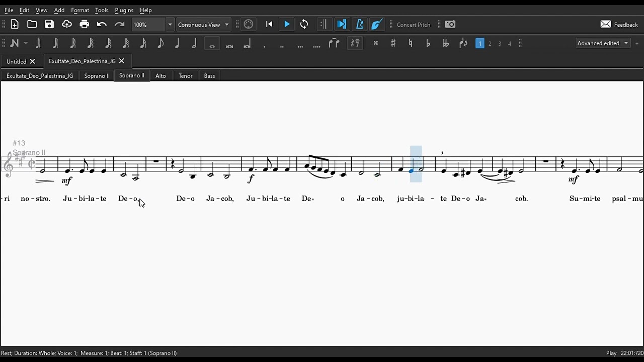Toggle the metronome
Image resolution: width=644 pixels, height=362 pixels.
pyautogui.click(x=359, y=24)
